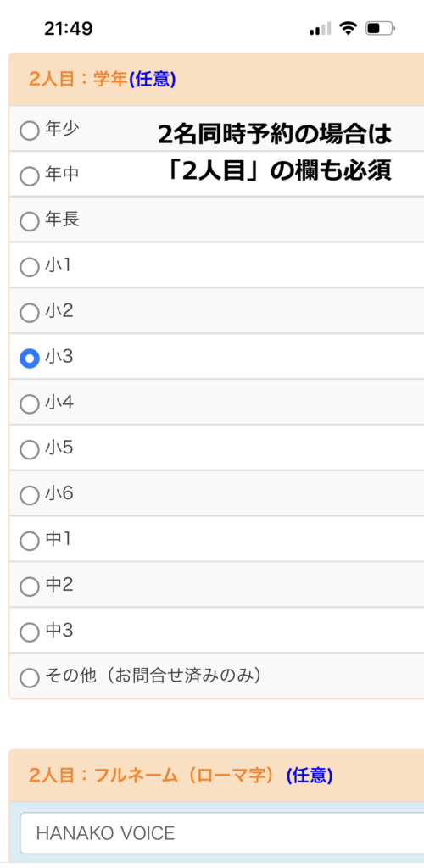
Task: Tap the 21:49 clock in status bar
Action: tap(69, 28)
